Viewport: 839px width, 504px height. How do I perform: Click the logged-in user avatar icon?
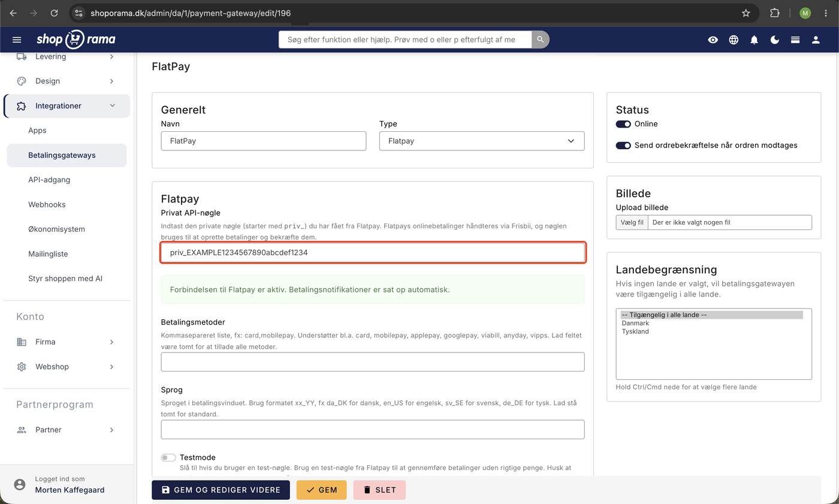point(20,484)
